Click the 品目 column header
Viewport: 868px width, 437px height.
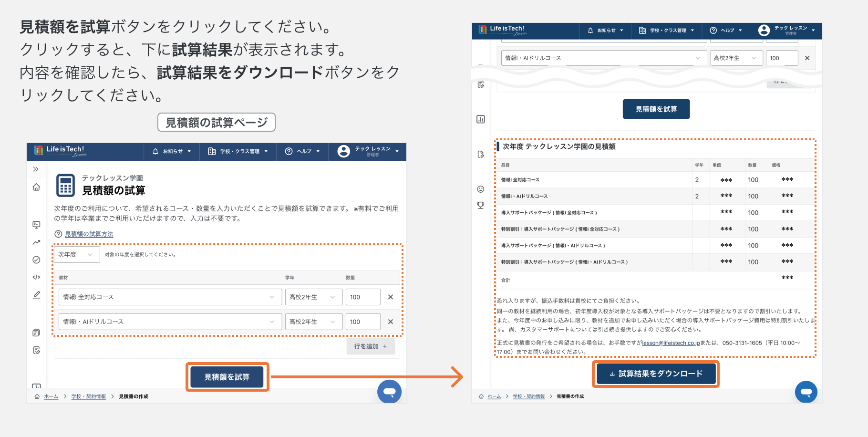click(x=505, y=165)
